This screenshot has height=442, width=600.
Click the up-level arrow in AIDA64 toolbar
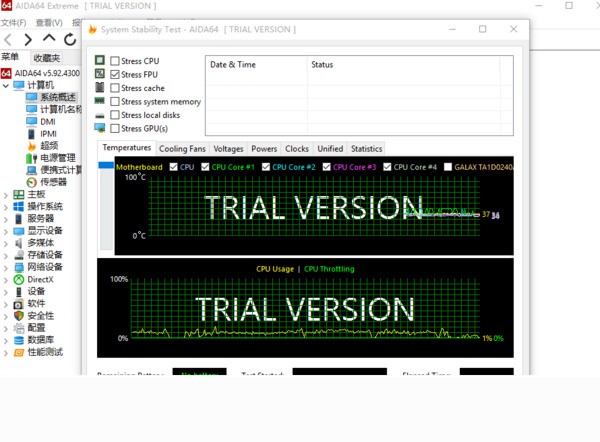click(49, 38)
